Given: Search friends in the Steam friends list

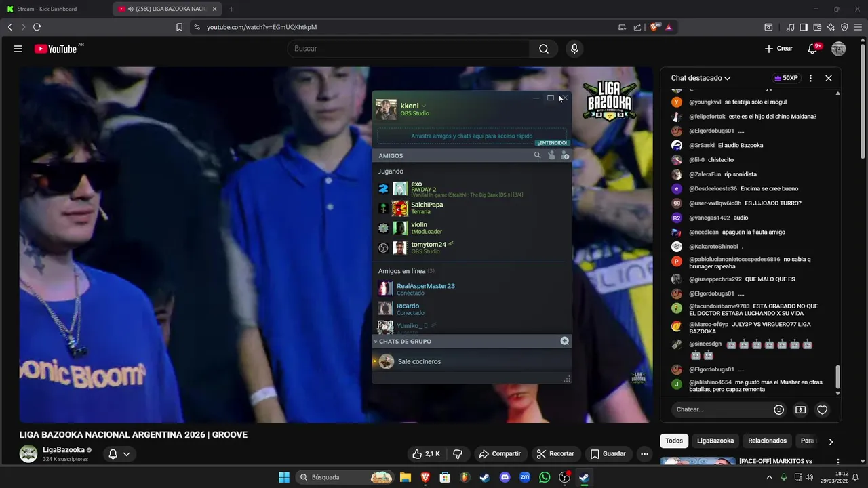Looking at the screenshot, I should (x=537, y=155).
